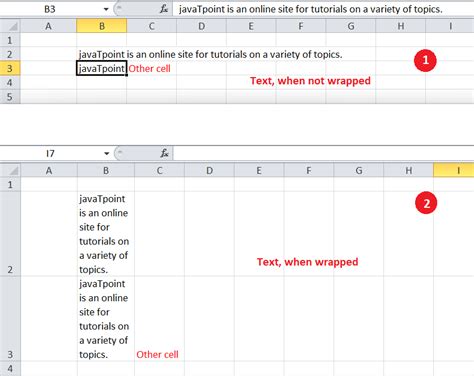Select column F header in top sheet
The width and height of the screenshot is (474, 376).
click(x=301, y=26)
